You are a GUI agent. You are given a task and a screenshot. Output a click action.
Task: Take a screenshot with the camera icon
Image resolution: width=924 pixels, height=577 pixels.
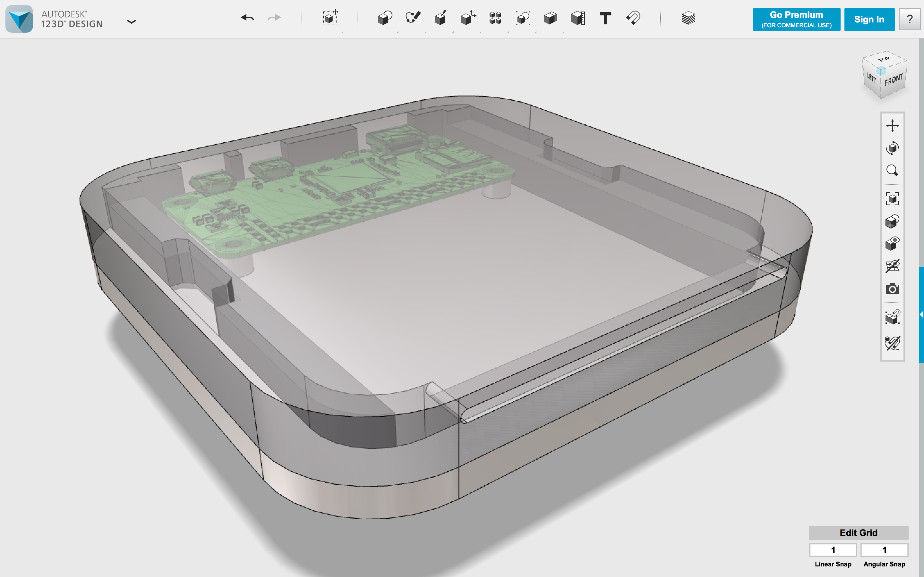click(892, 288)
